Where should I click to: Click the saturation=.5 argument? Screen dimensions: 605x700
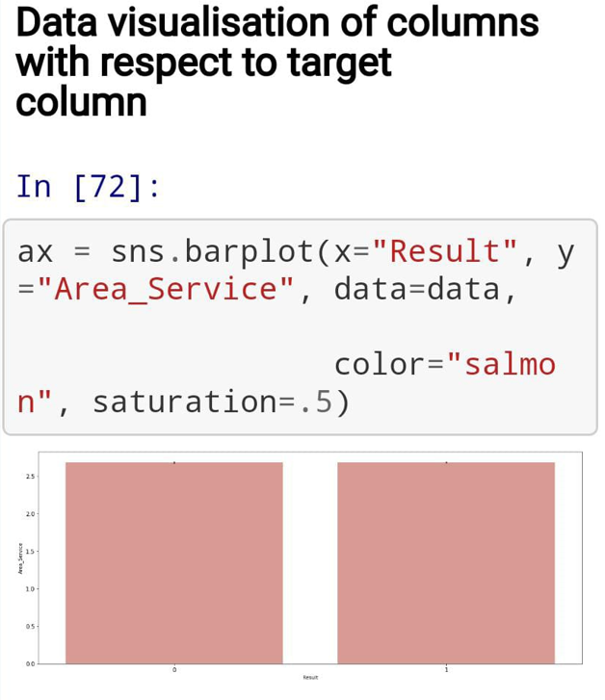click(x=212, y=402)
